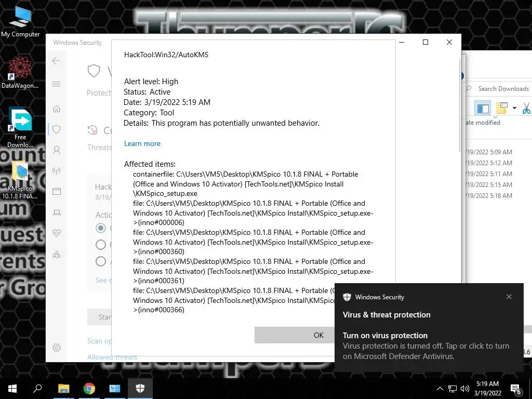Open the taskbar clock showing 5:19 AM
Image resolution: width=532 pixels, height=399 pixels.
click(x=487, y=389)
